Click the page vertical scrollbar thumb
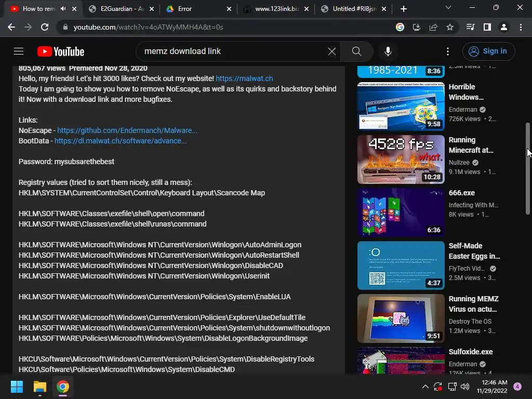 click(528, 169)
